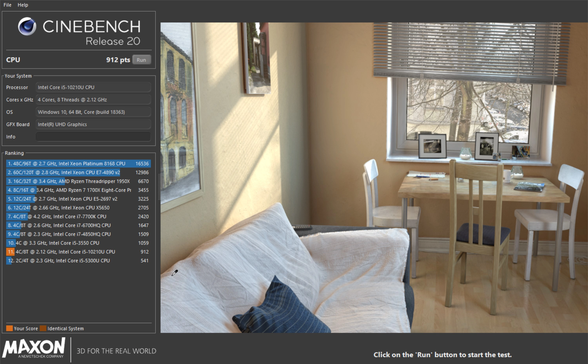The image size is (588, 364).
Task: Click the MAXON logo
Action: pos(34,348)
